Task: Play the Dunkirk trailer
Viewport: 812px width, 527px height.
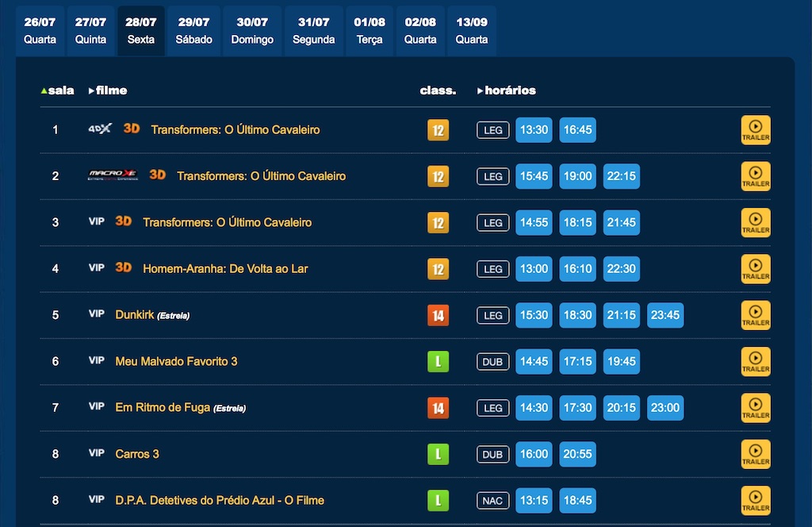Action: click(x=755, y=315)
